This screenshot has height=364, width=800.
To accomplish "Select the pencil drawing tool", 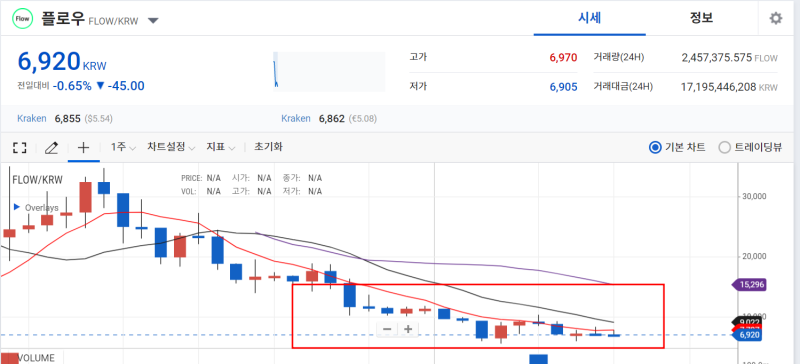I will click(52, 148).
